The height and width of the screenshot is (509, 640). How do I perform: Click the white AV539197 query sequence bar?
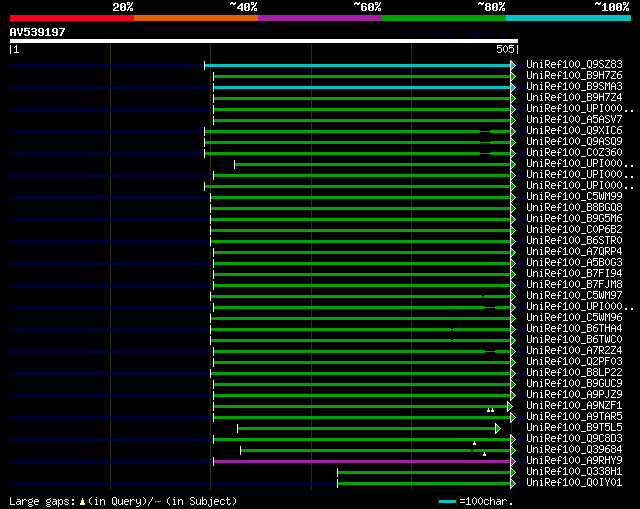264,41
